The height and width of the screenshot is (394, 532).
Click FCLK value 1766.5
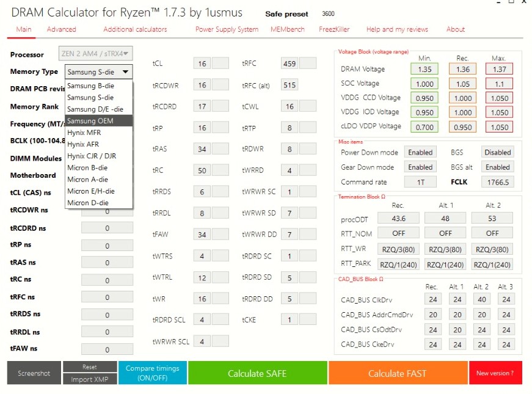(497, 182)
